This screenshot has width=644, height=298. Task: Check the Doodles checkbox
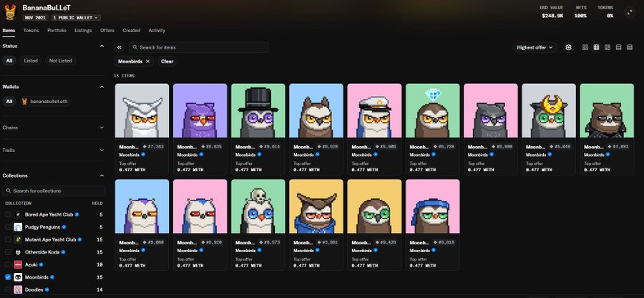[8, 290]
